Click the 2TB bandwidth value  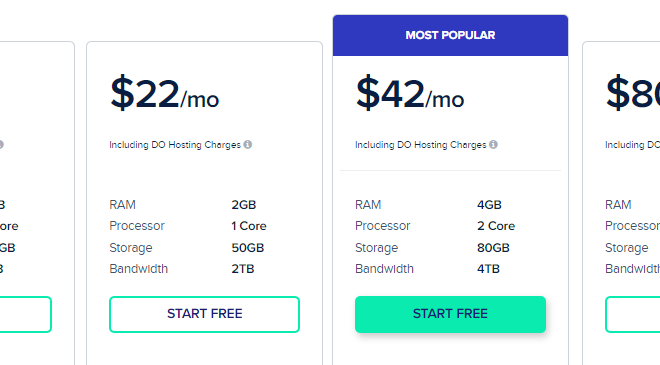click(x=243, y=269)
